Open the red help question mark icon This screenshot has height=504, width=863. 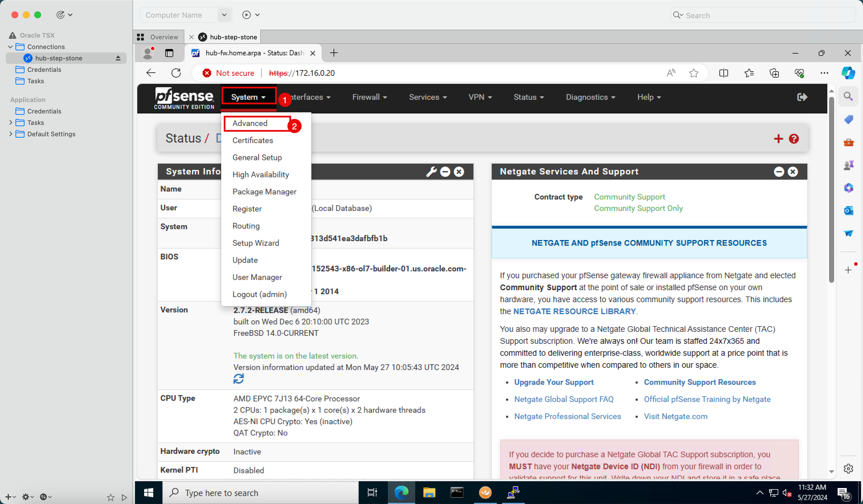pos(793,139)
